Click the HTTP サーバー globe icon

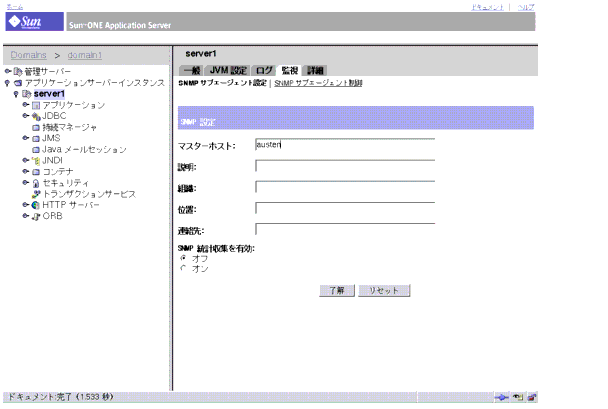[36, 205]
